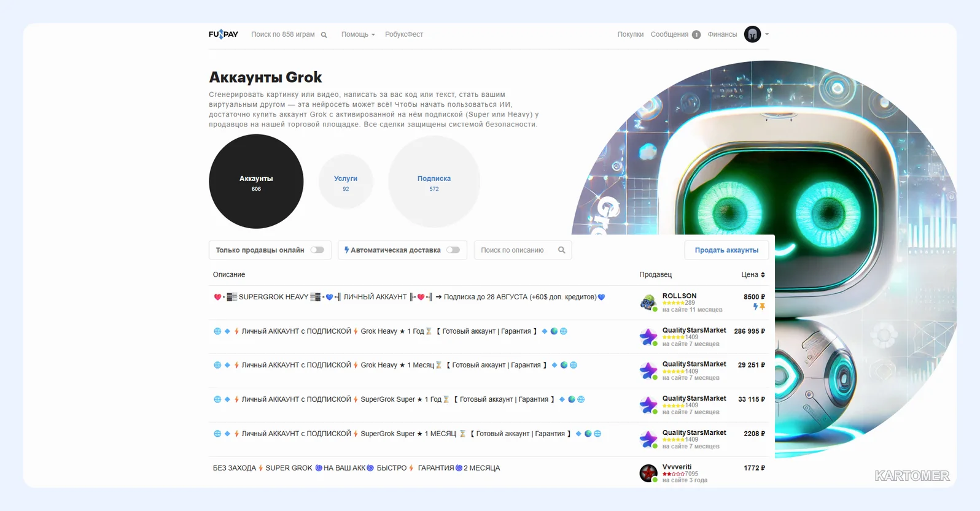The width and height of the screenshot is (980, 511).
Task: Click ROLLSON seller avatar
Action: (648, 302)
